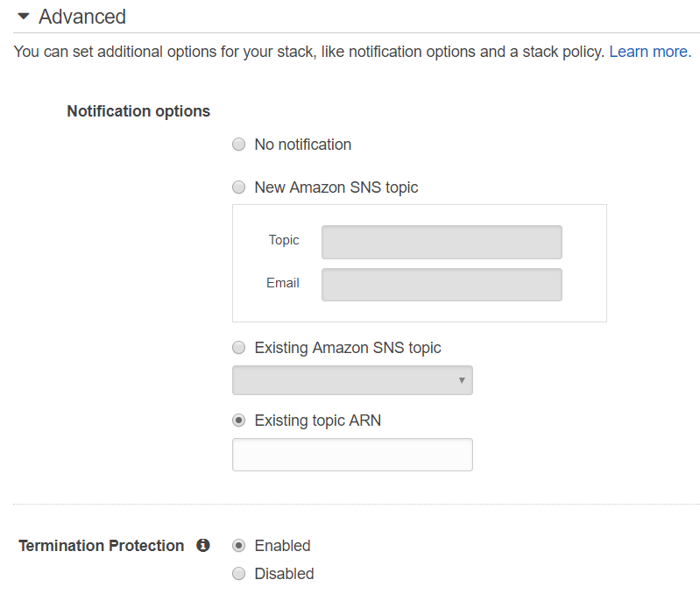Image resolution: width=700 pixels, height=601 pixels.
Task: Choose the New Amazon SNS topic radio button
Action: (239, 187)
